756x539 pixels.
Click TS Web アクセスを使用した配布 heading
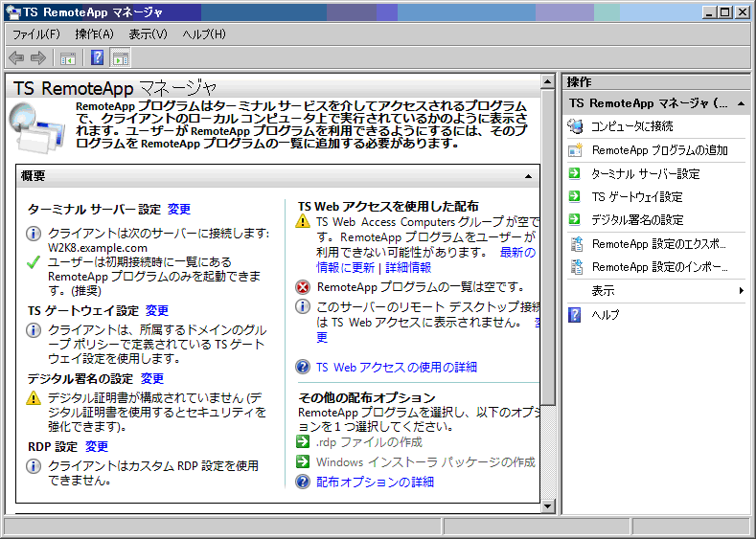(x=388, y=207)
